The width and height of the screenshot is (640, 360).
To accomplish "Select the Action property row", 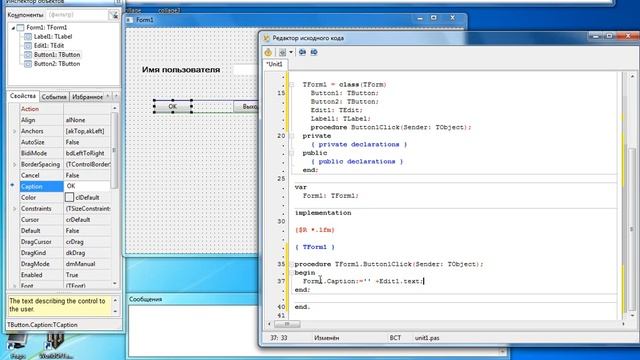I will (65, 109).
